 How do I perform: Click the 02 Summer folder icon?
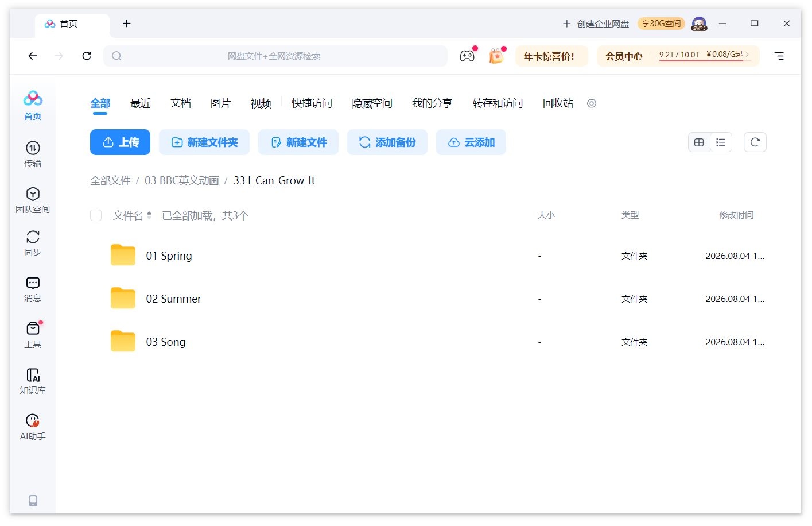123,298
